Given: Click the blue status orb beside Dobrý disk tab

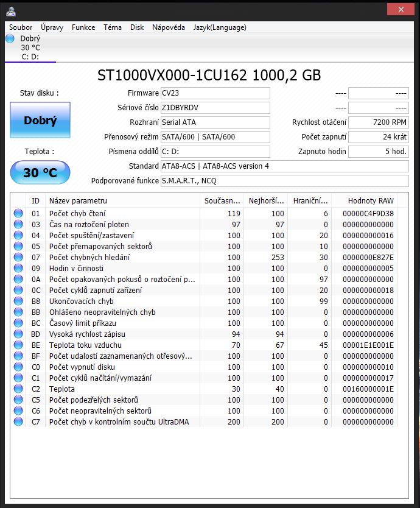Looking at the screenshot, I should tap(10, 38).
